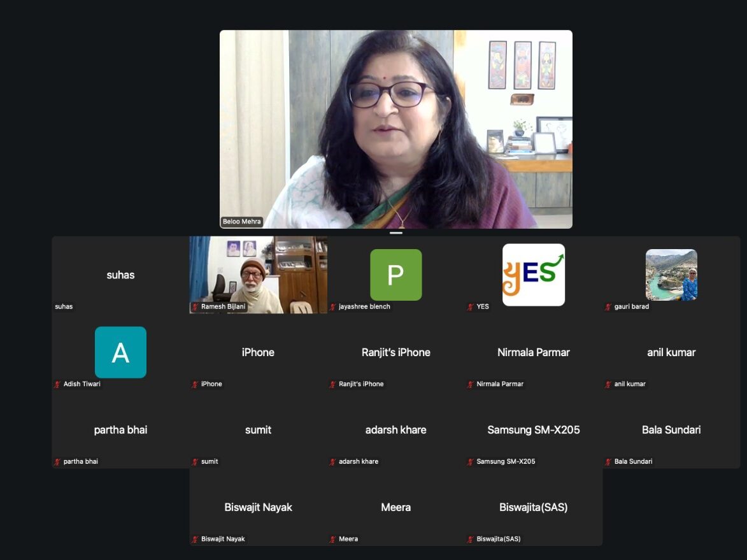The width and height of the screenshot is (747, 560).
Task: Click the muted mic icon beside Samsung SM-X205 label
Action: pos(471,462)
